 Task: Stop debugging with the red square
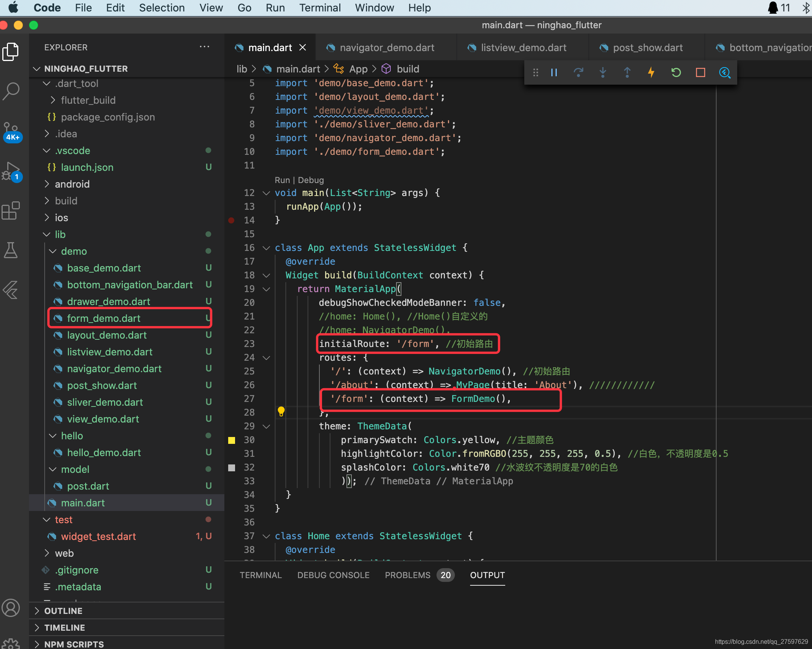pyautogui.click(x=701, y=72)
